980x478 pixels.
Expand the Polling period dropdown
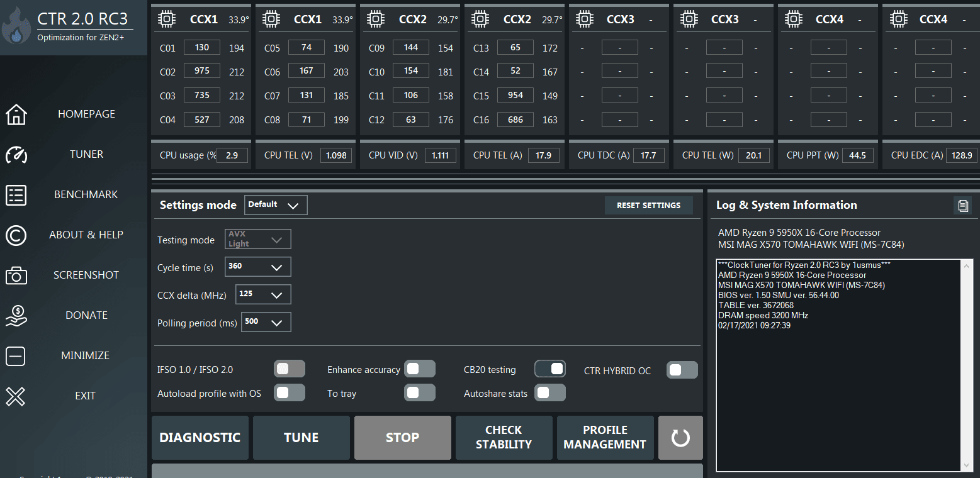pyautogui.click(x=266, y=322)
